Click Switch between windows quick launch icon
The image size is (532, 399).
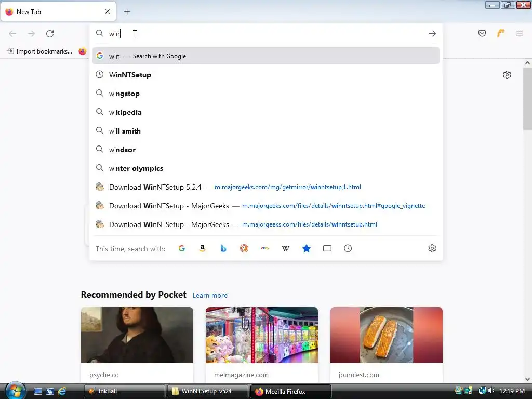click(50, 391)
